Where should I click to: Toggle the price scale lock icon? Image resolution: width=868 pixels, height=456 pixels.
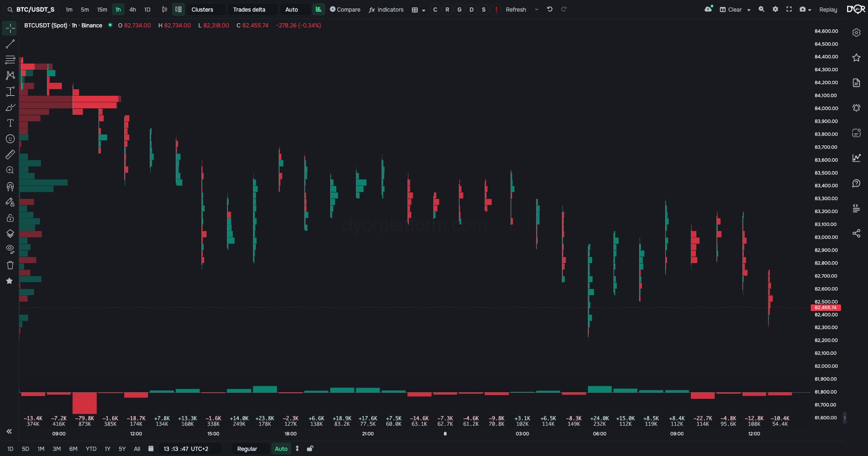[310, 449]
